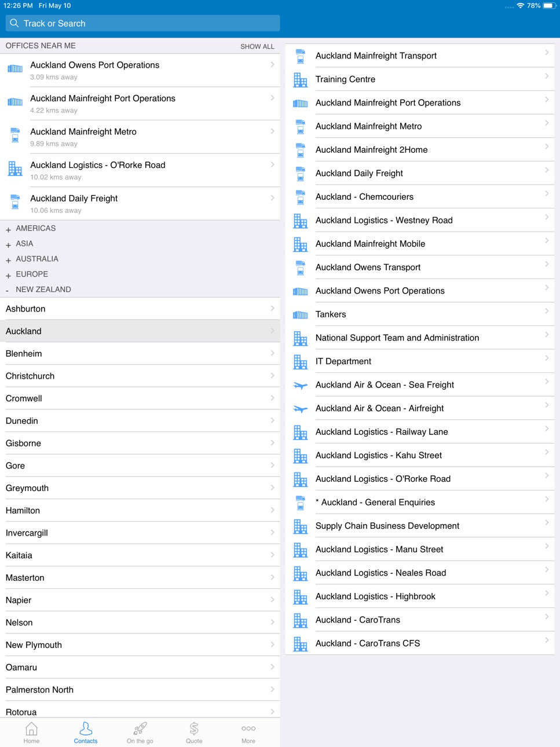560x747 pixels.
Task: Select Masterton in the city list
Action: point(140,578)
